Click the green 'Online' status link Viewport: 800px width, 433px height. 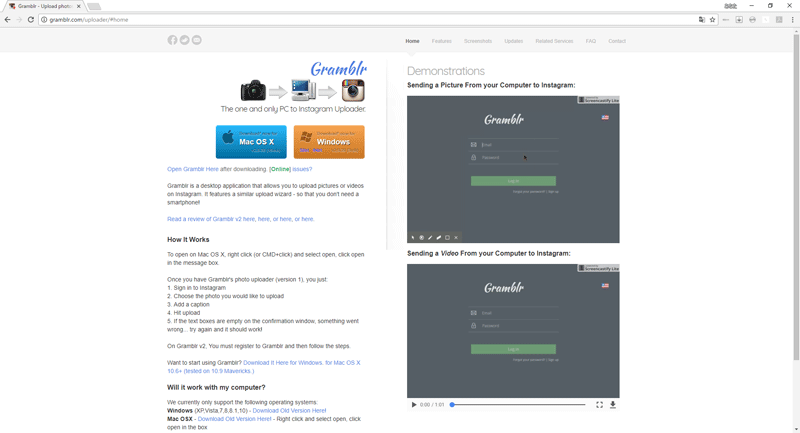[x=280, y=169]
